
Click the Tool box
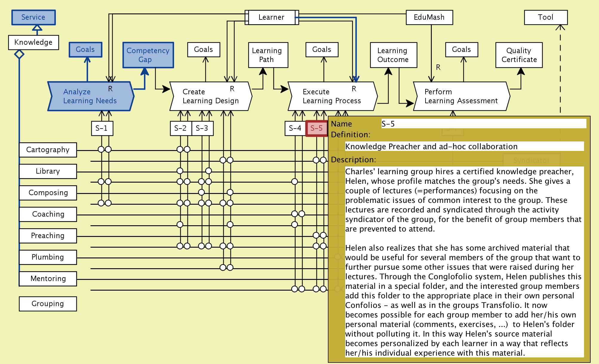(x=546, y=17)
